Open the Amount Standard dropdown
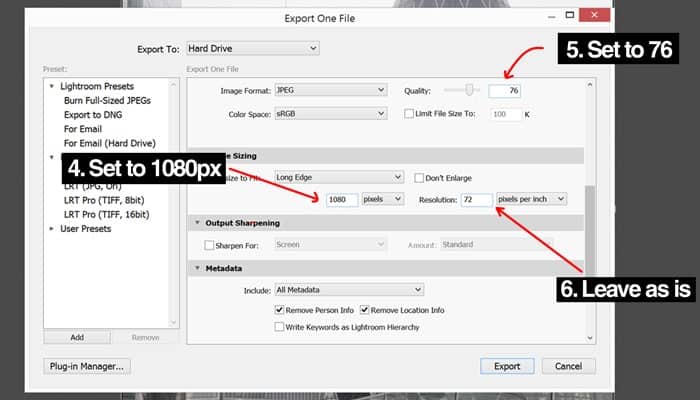Image resolution: width=700 pixels, height=400 pixels. tap(496, 245)
